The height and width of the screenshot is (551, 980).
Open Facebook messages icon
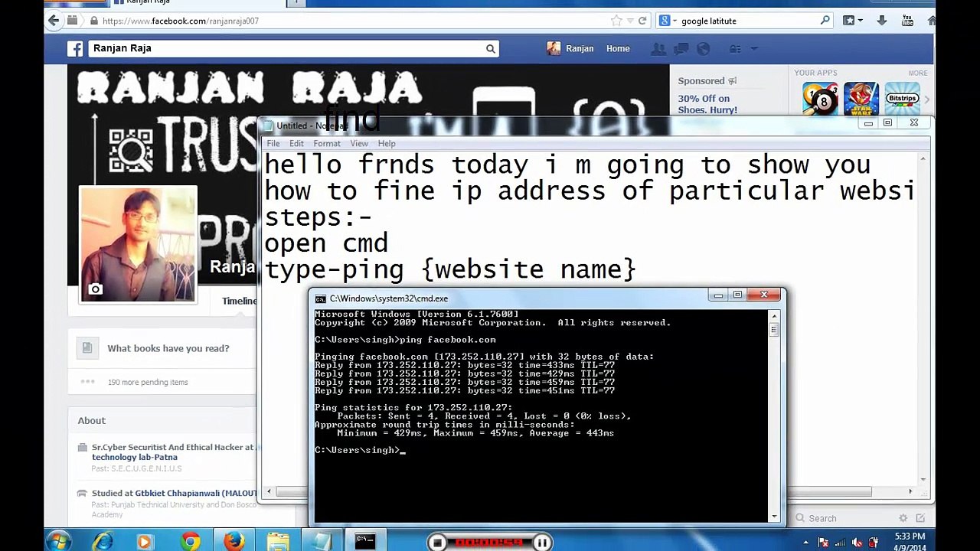pyautogui.click(x=681, y=49)
